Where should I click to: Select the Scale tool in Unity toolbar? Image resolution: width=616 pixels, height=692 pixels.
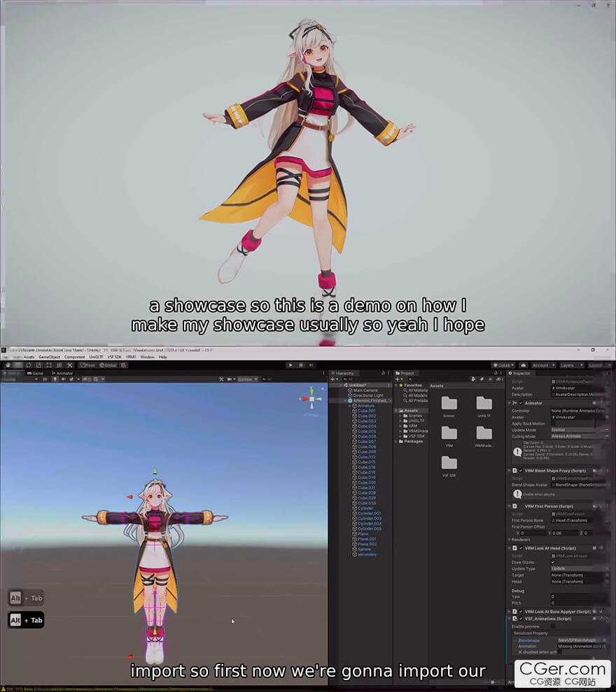(x=39, y=365)
